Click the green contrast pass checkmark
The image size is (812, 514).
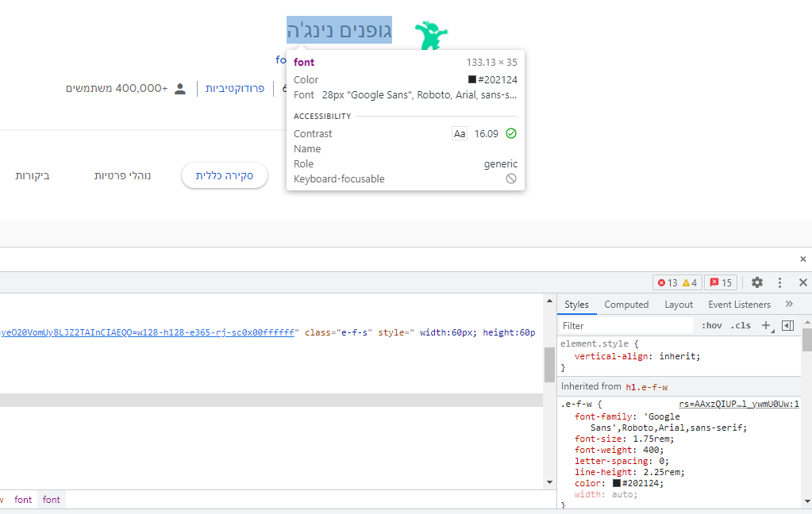[511, 133]
